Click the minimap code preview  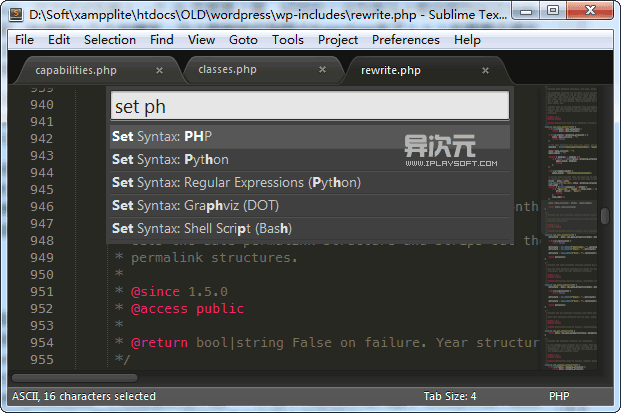(x=571, y=230)
